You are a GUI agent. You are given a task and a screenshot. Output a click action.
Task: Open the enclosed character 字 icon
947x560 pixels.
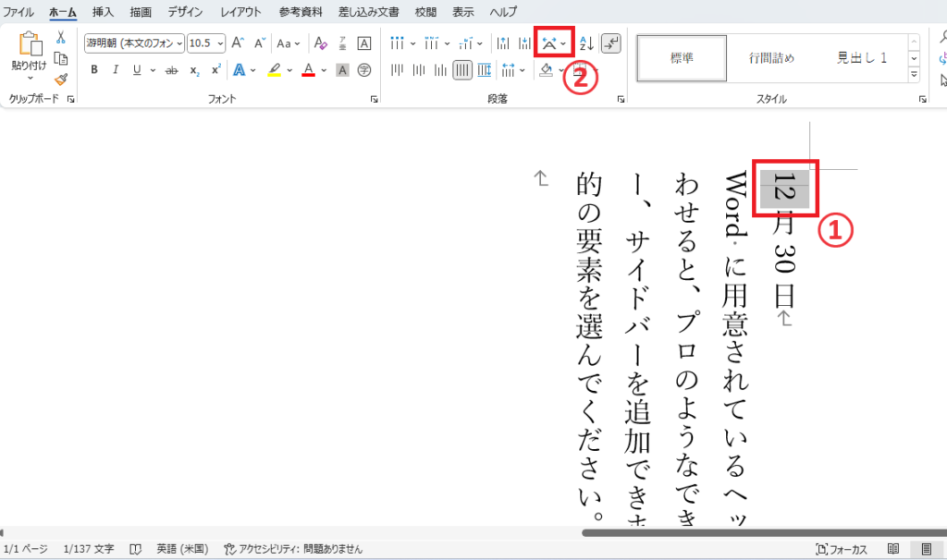(x=364, y=70)
